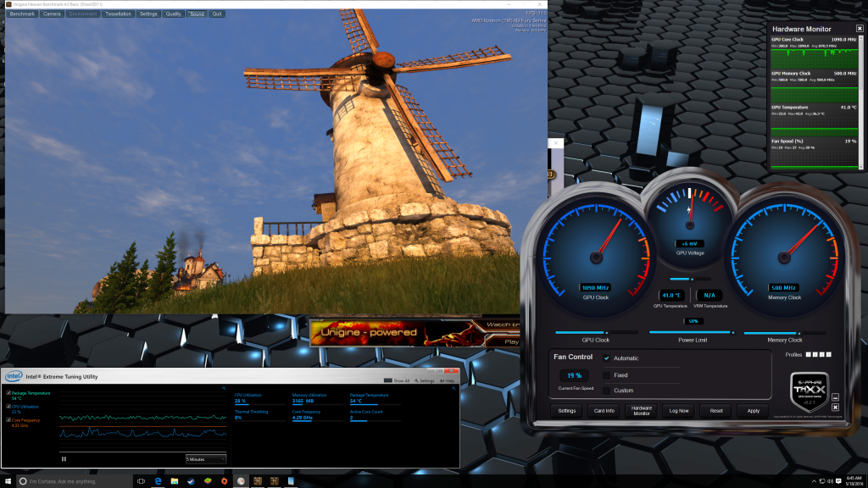
Task: Click the 41.0 °C GPU Temperature readout
Action: click(671, 296)
